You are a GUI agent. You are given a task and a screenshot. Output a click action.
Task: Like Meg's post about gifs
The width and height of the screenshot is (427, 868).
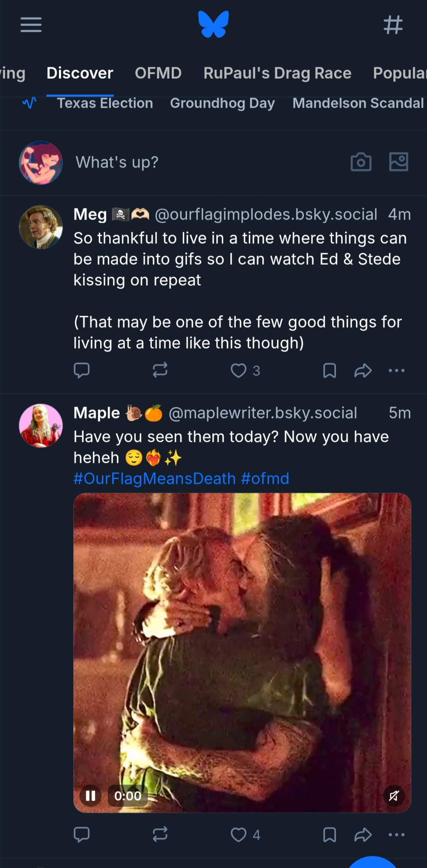(238, 370)
